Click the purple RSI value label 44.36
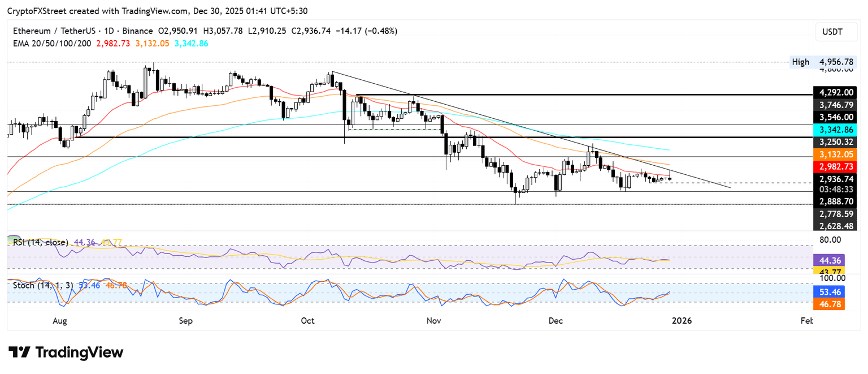 click(x=828, y=260)
